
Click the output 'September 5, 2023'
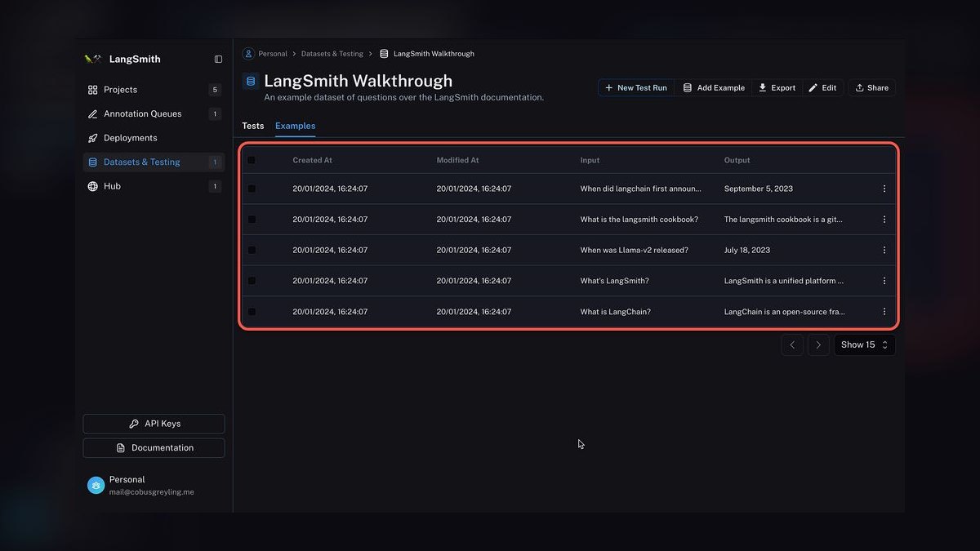click(759, 189)
